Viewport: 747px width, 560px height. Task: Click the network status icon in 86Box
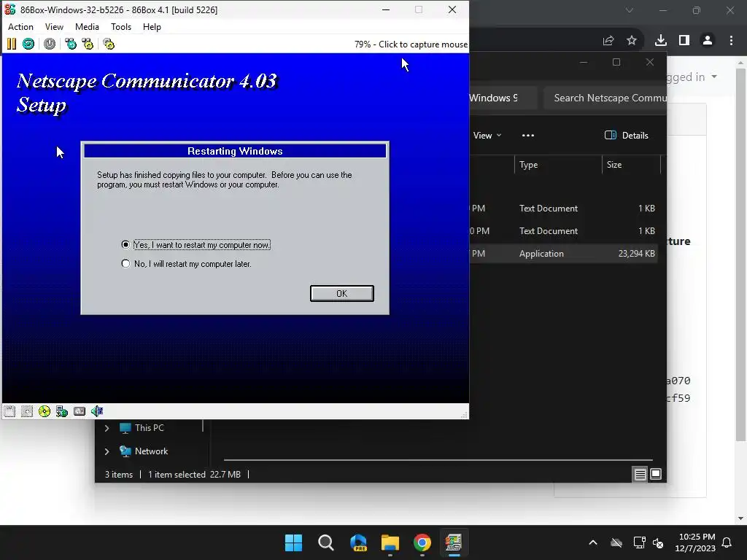pyautogui.click(x=62, y=411)
